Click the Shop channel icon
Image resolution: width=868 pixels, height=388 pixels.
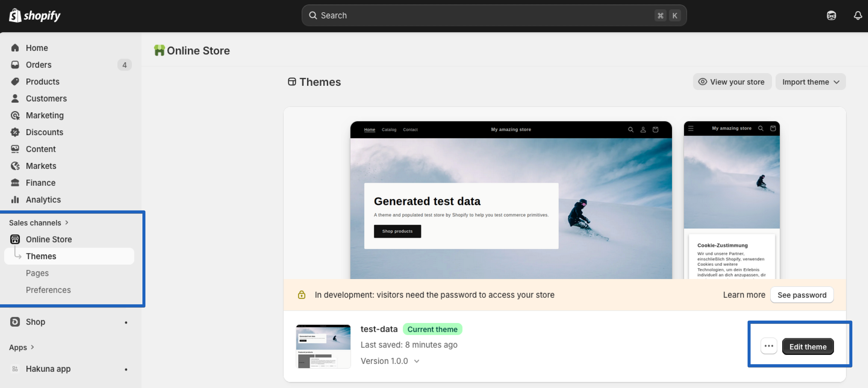tap(15, 322)
